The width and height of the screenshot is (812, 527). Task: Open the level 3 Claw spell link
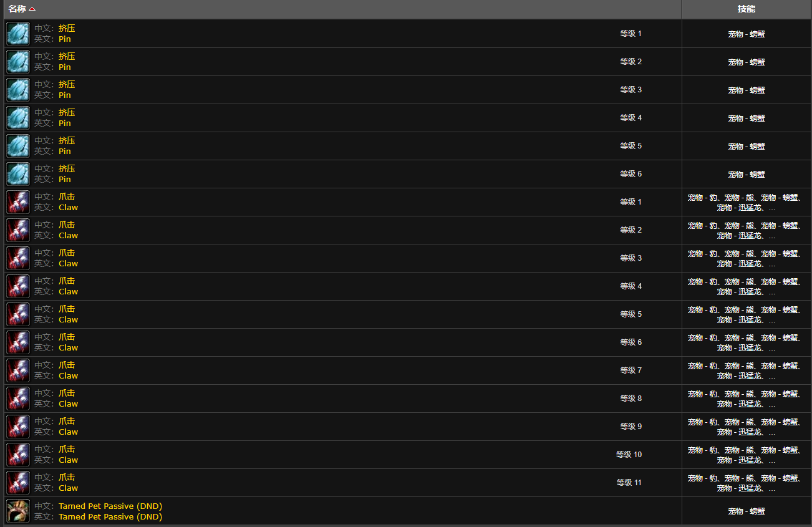click(x=69, y=263)
